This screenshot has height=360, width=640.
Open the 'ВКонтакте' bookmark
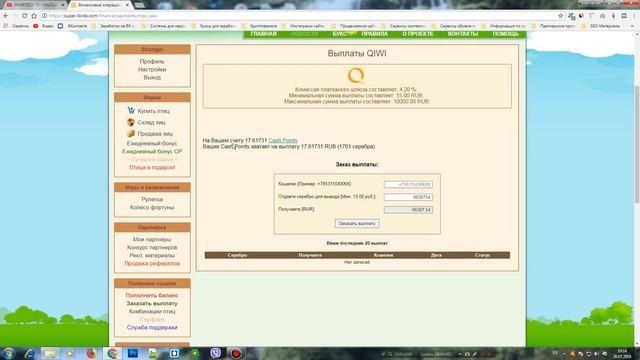point(73,26)
